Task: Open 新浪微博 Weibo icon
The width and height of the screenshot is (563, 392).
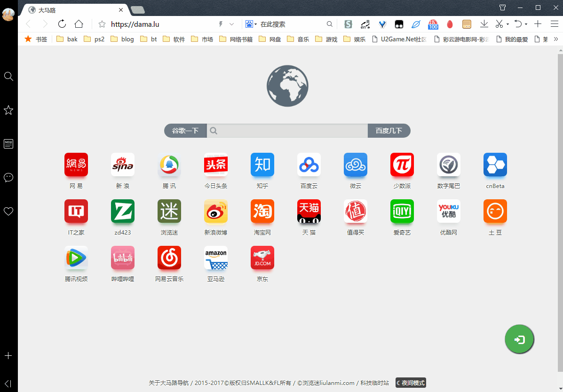Action: (x=216, y=211)
